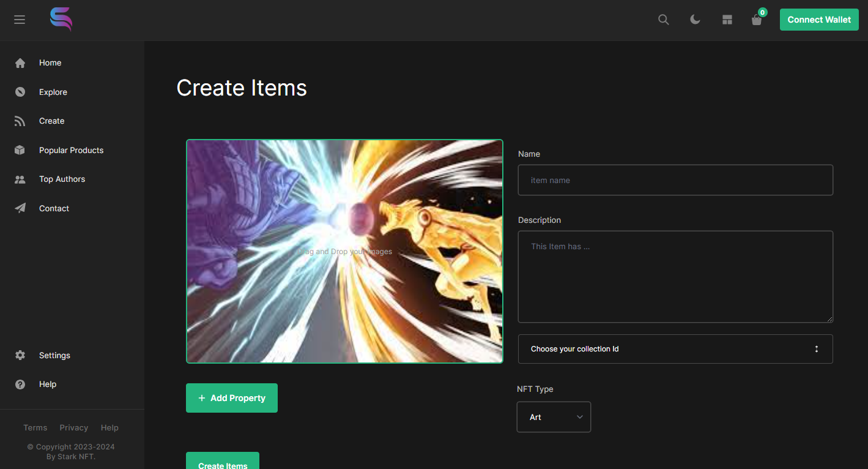This screenshot has width=868, height=469.
Task: Click the Help question mark icon
Action: coord(20,385)
